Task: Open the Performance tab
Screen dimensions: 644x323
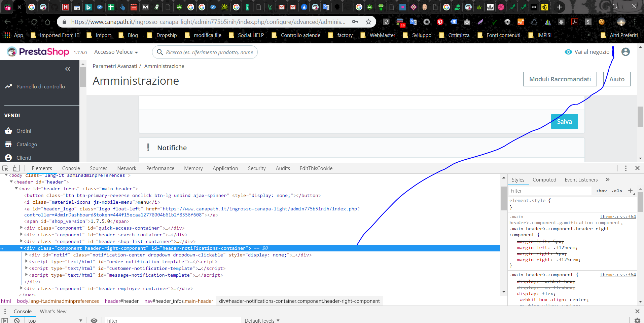Action: (160, 168)
